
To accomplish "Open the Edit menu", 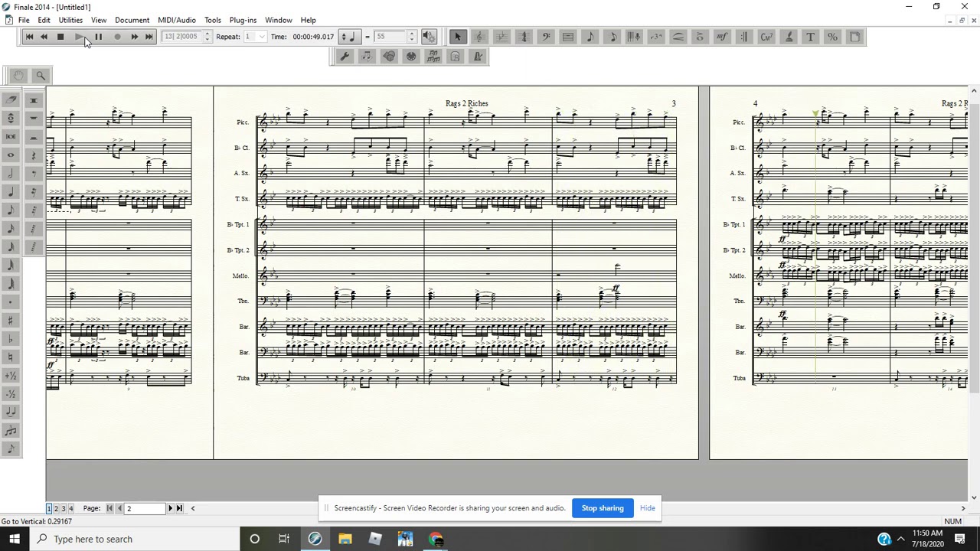I will click(44, 20).
